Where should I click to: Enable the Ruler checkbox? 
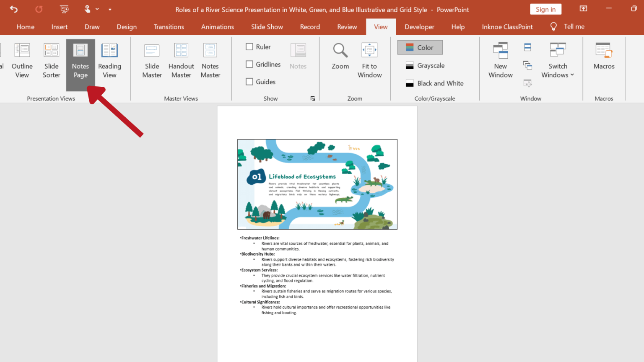coord(249,47)
